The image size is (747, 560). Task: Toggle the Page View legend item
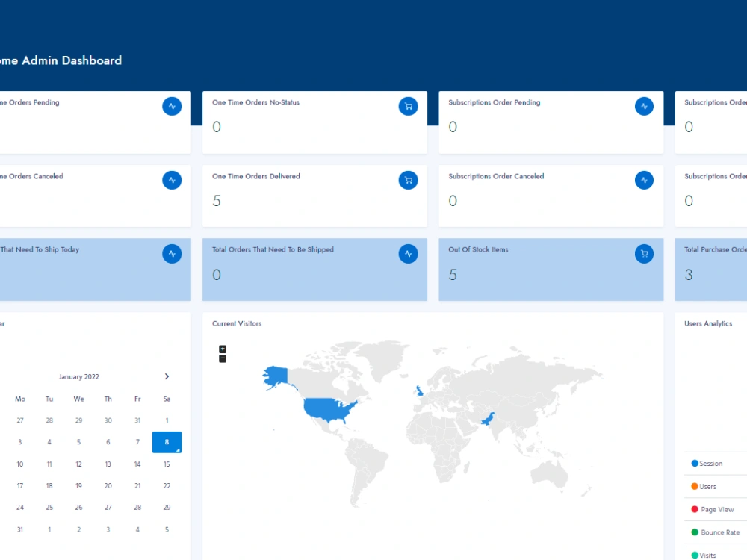click(x=713, y=509)
